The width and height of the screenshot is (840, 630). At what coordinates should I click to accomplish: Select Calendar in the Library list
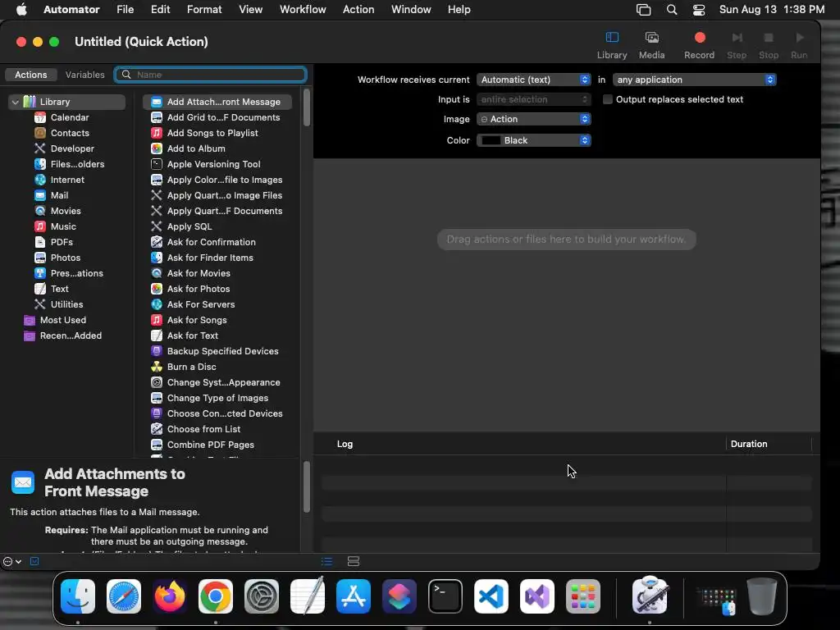tap(69, 117)
